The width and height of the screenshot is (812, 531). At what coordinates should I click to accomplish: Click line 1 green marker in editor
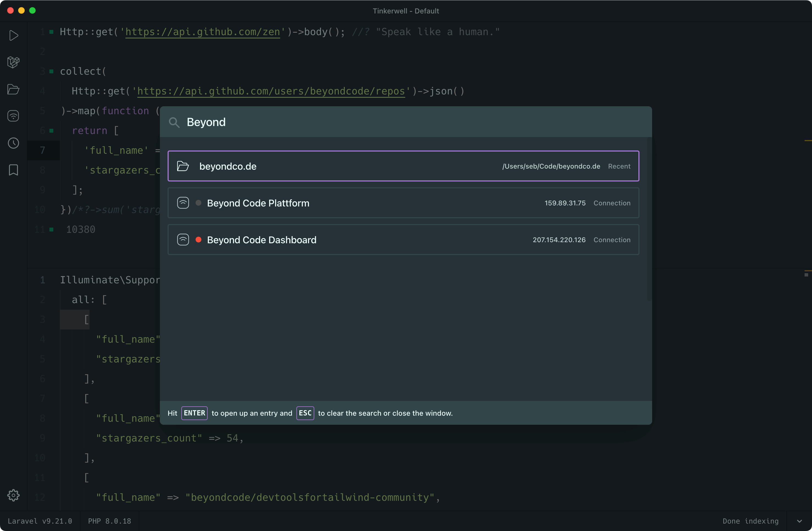coord(51,32)
